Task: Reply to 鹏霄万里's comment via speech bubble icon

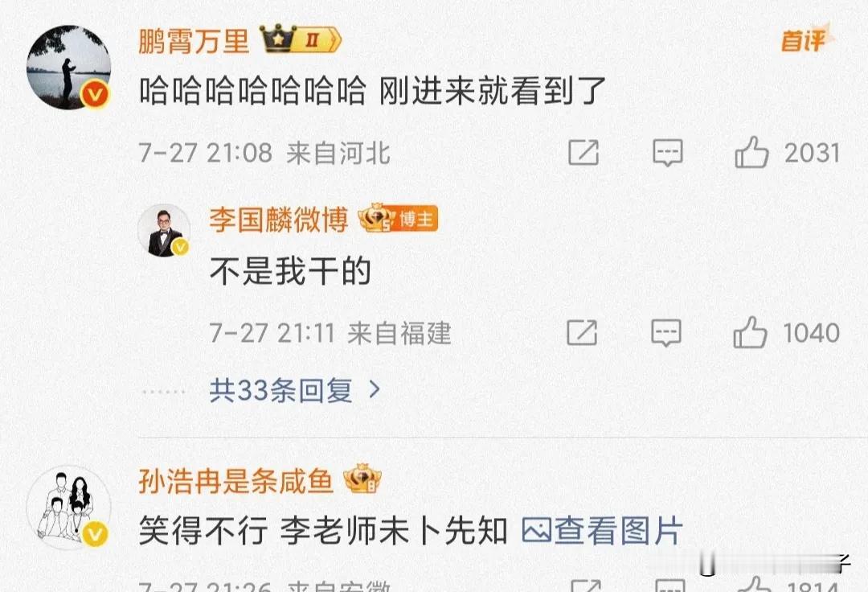Action: click(x=668, y=152)
